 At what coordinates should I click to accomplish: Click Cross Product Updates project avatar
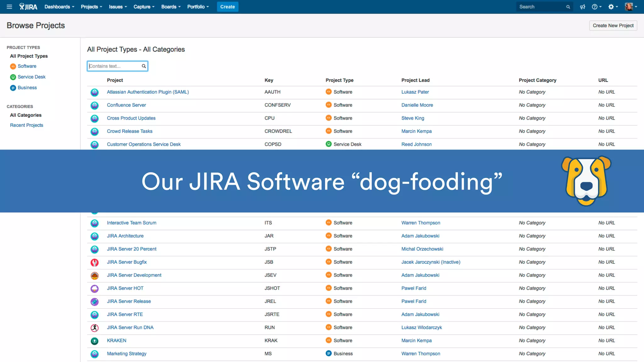pyautogui.click(x=94, y=118)
